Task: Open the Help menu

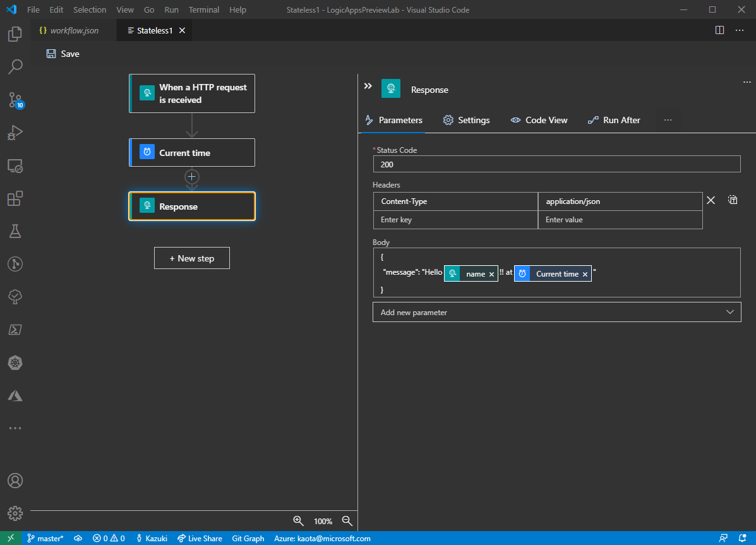Action: point(237,9)
